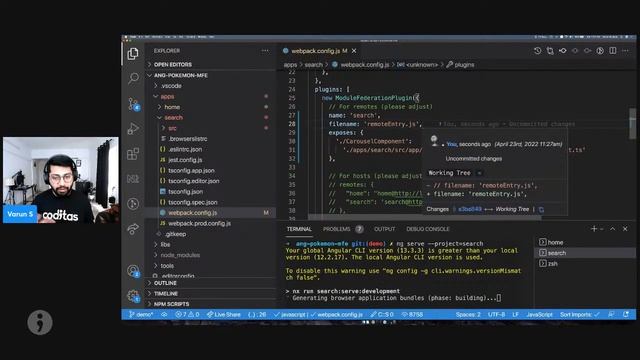Expand the NPM SCRIPTS section
640x360 pixels.
(x=211, y=304)
